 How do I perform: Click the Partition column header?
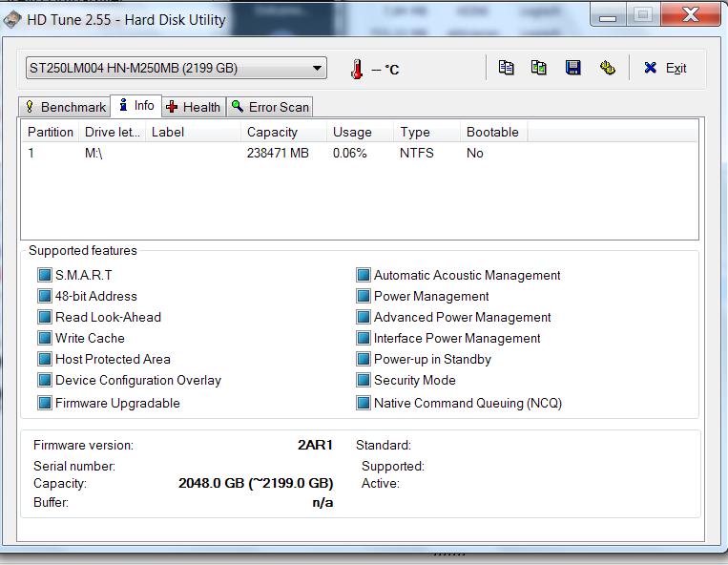[x=51, y=132]
